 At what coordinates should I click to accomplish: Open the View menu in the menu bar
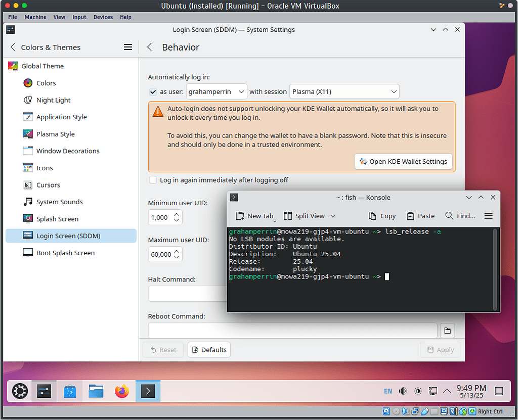click(59, 17)
